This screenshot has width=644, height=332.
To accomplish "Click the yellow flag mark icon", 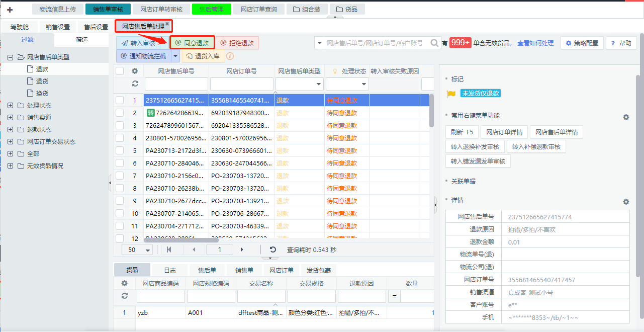I will 451,94.
